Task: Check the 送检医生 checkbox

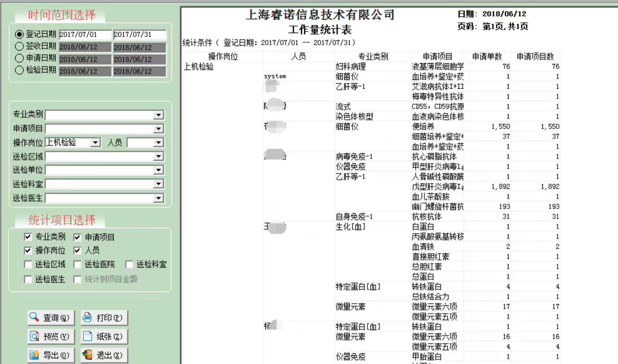Action: [28, 279]
